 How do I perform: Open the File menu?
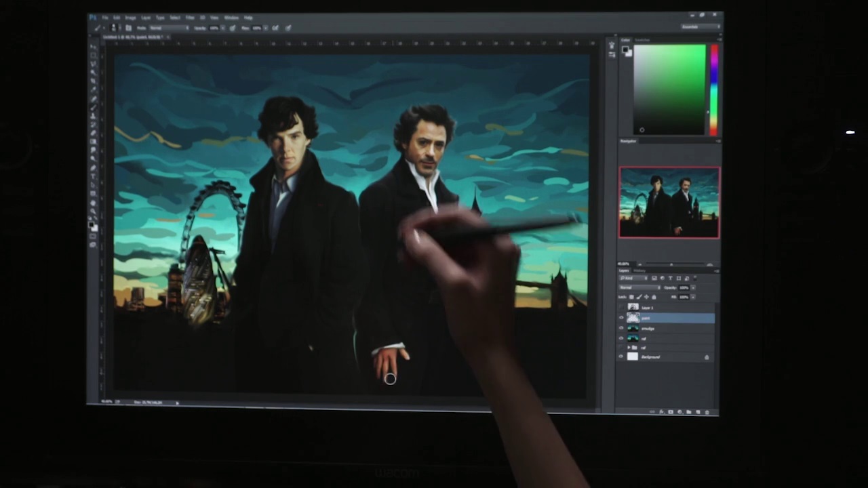click(x=105, y=18)
